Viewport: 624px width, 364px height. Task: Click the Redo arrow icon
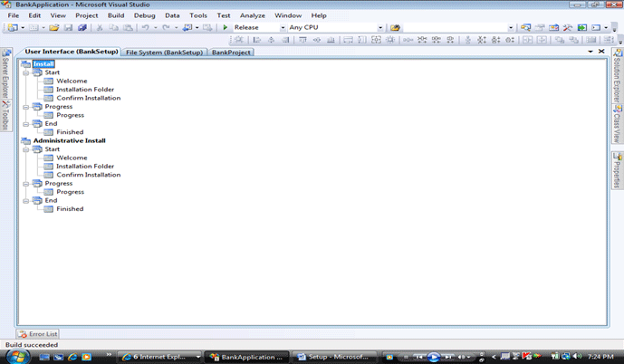pos(166,27)
